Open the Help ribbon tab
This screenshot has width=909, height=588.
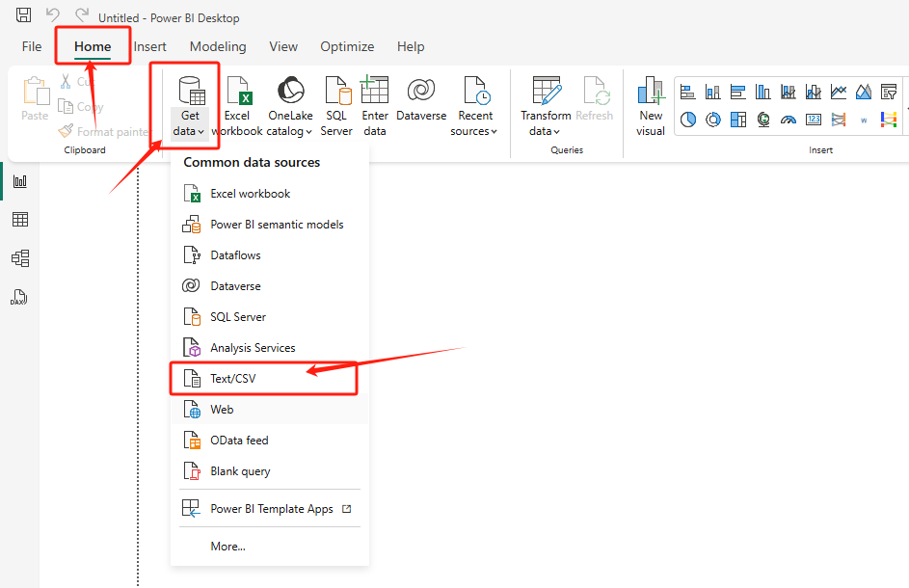tap(411, 46)
